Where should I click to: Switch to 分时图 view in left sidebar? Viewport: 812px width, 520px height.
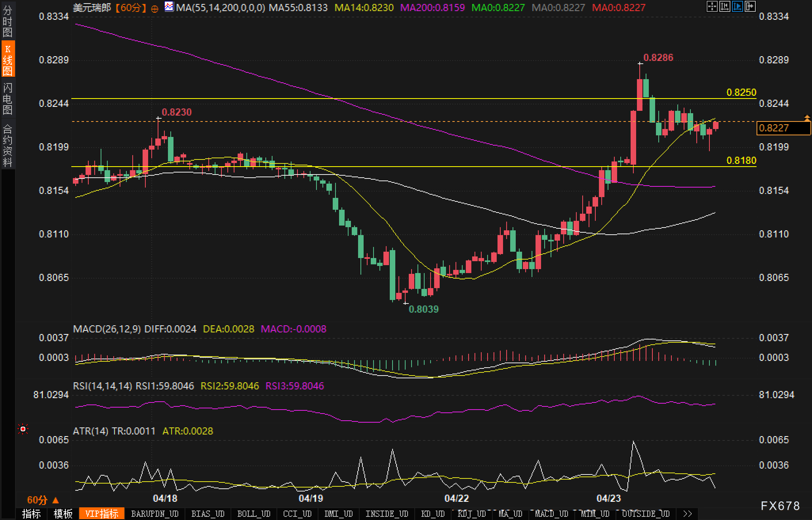click(8, 21)
